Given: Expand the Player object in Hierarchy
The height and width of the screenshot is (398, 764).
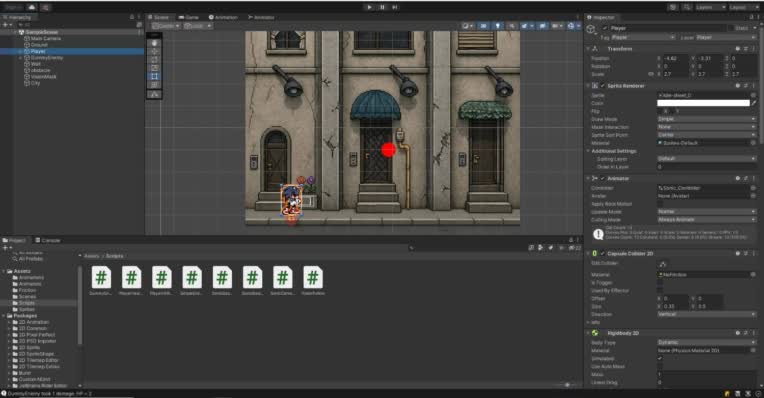Looking at the screenshot, I should click(x=20, y=51).
